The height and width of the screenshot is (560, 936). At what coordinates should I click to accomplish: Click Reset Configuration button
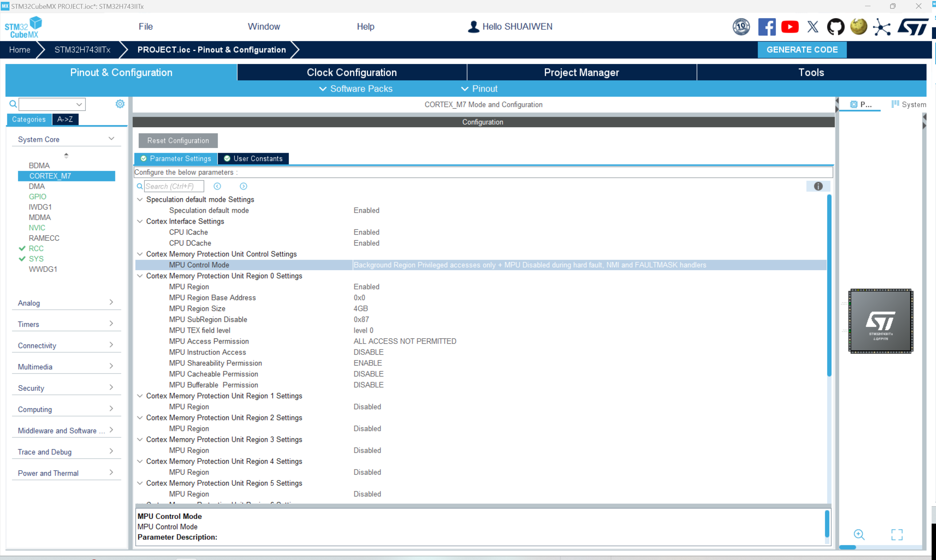pyautogui.click(x=178, y=141)
